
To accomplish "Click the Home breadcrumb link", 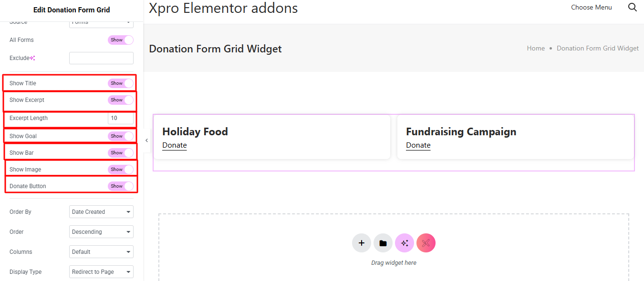I will click(536, 48).
